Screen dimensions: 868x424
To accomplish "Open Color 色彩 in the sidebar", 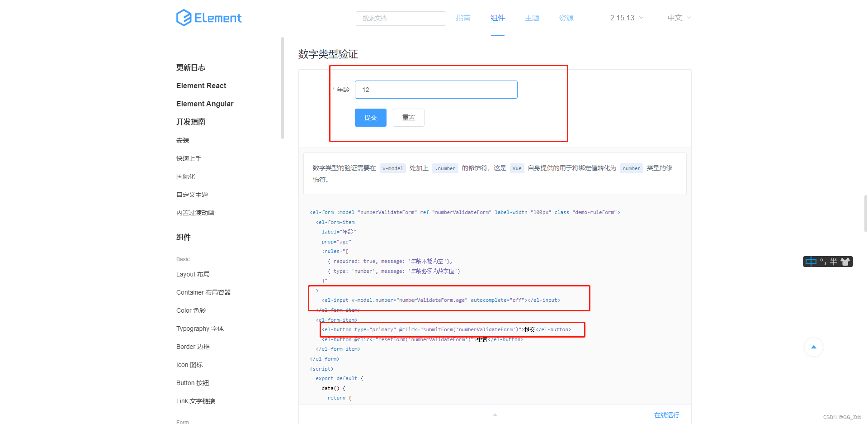I will pyautogui.click(x=191, y=310).
